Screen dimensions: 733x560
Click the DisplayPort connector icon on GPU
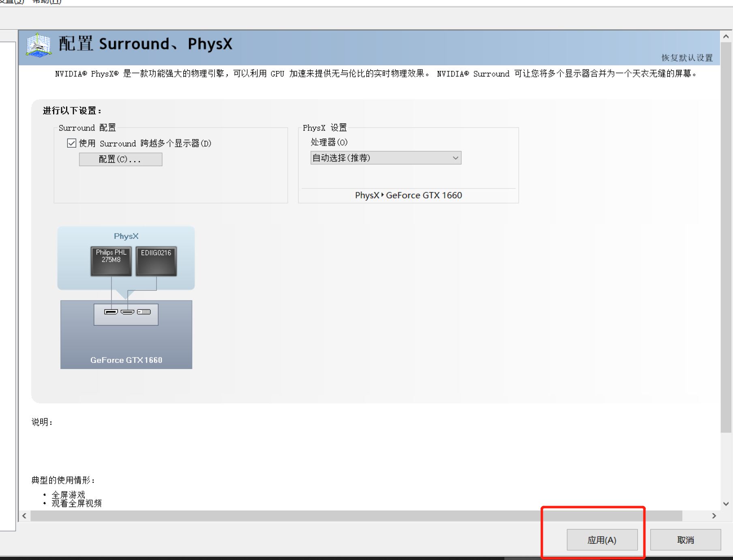tap(111, 312)
